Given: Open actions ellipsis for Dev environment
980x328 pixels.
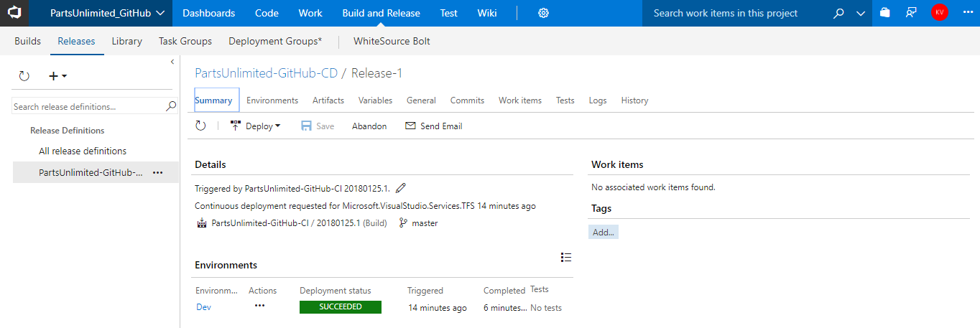Looking at the screenshot, I should pos(260,306).
